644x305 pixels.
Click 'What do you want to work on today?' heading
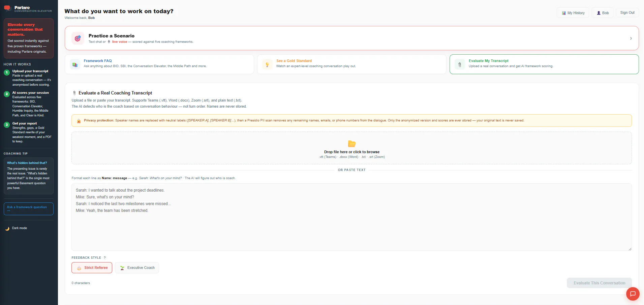[x=119, y=11]
